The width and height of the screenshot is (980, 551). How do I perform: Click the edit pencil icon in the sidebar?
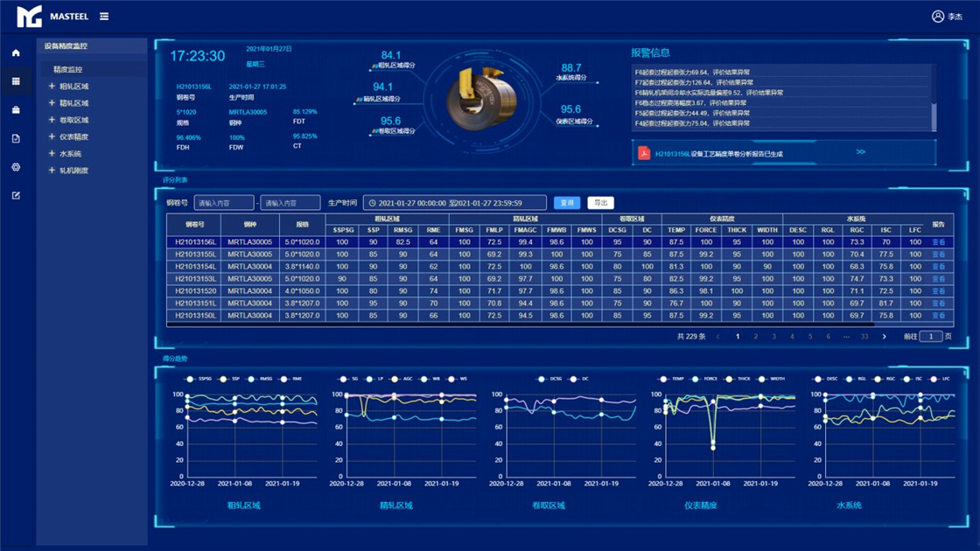point(16,195)
